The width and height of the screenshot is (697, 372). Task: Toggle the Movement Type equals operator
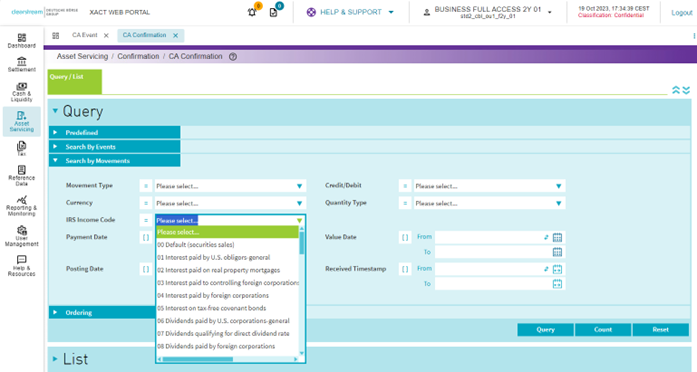point(146,186)
